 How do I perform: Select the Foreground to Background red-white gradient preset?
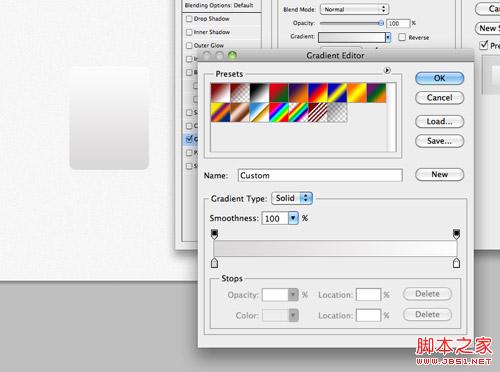(x=220, y=93)
